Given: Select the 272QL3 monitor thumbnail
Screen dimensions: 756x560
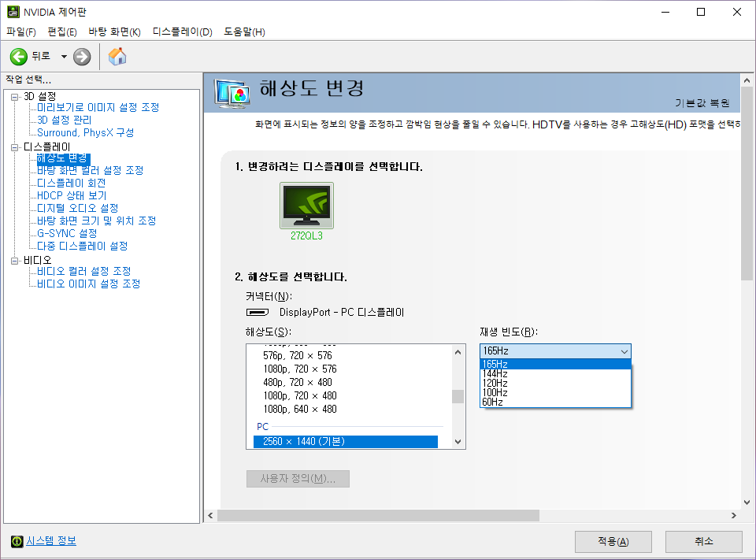Looking at the screenshot, I should [306, 206].
